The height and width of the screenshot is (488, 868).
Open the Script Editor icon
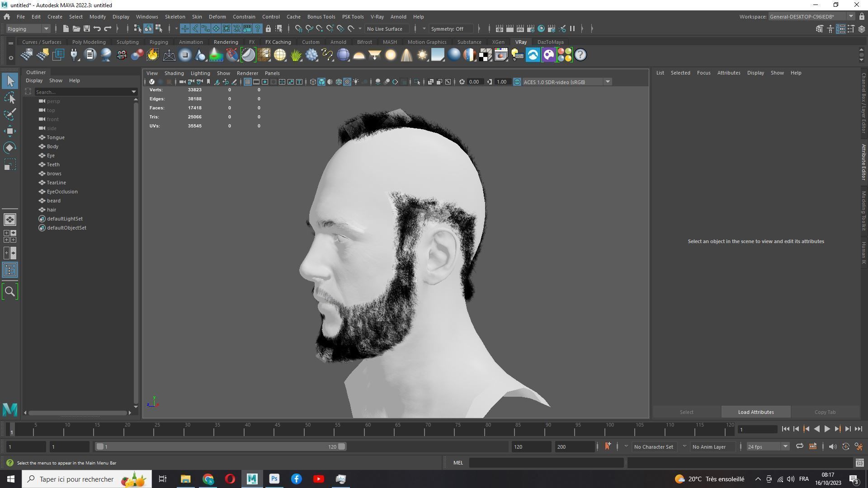[x=859, y=463]
